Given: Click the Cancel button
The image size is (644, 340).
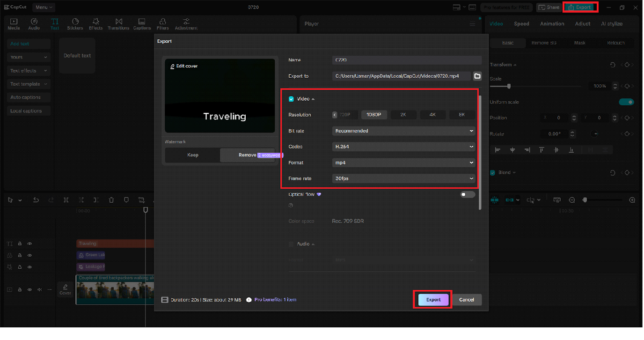Looking at the screenshot, I should [x=467, y=299].
